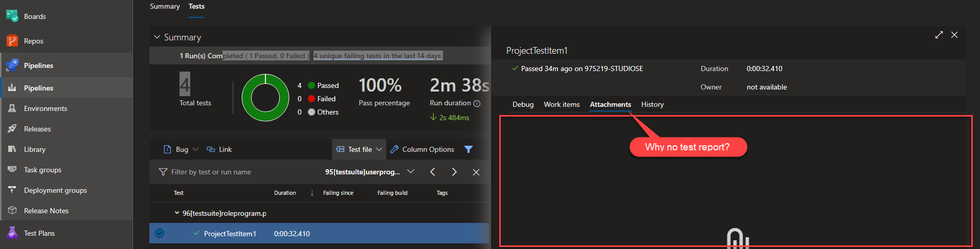Image resolution: width=980 pixels, height=249 pixels.
Task: Open the Bug dropdown menu
Action: (x=195, y=149)
